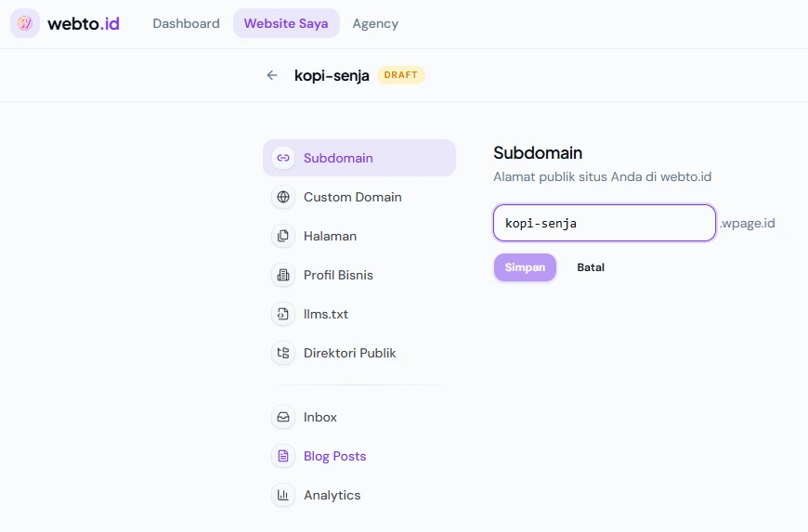Click the Custom Domain globe icon

(283, 197)
